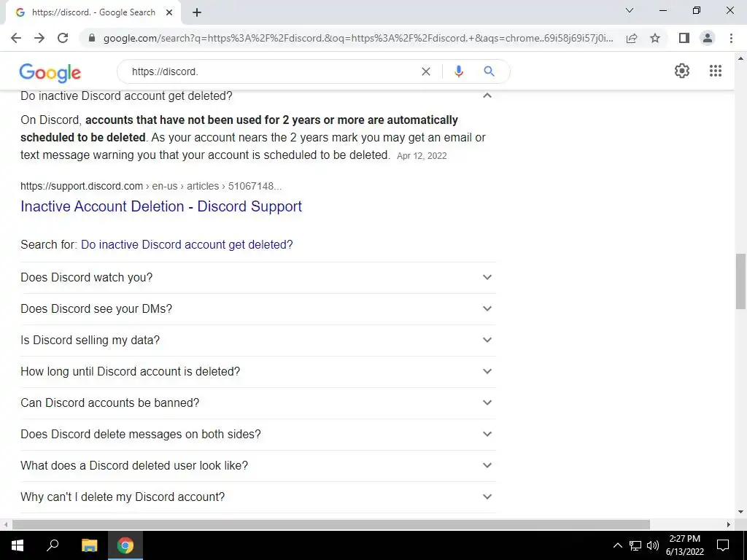Expand 'Does Discord delete messages on both sides?'
This screenshot has height=560, width=747.
click(258, 435)
